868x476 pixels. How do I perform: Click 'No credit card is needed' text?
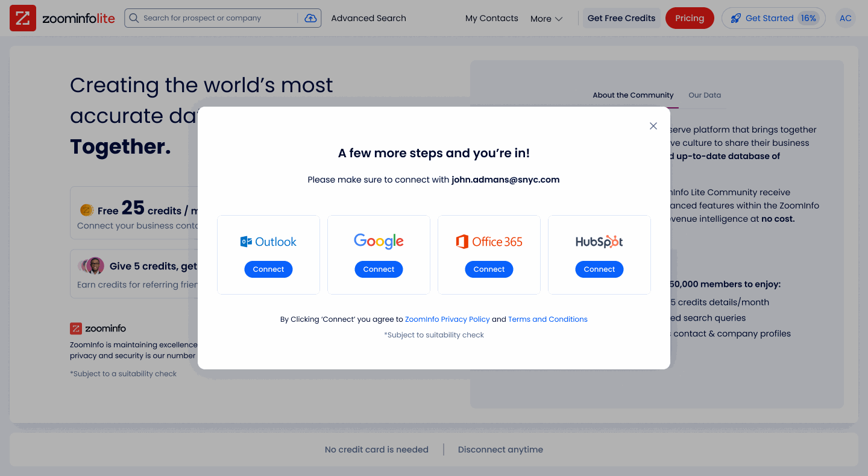377,449
